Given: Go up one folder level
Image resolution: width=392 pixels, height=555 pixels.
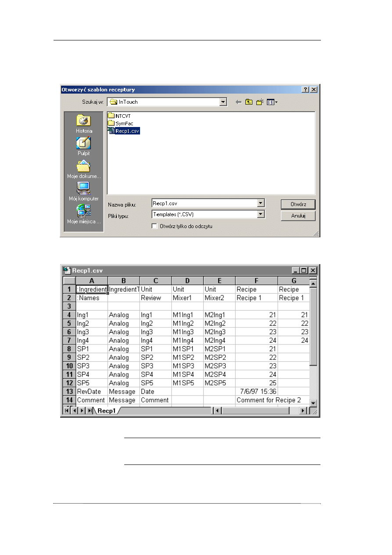Looking at the screenshot, I should pyautogui.click(x=249, y=102).
